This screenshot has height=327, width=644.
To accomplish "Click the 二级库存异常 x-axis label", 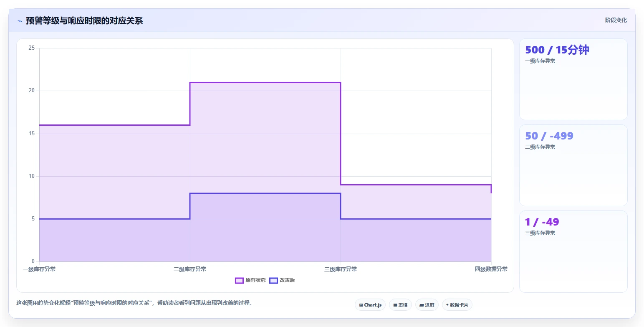I will (x=190, y=269).
